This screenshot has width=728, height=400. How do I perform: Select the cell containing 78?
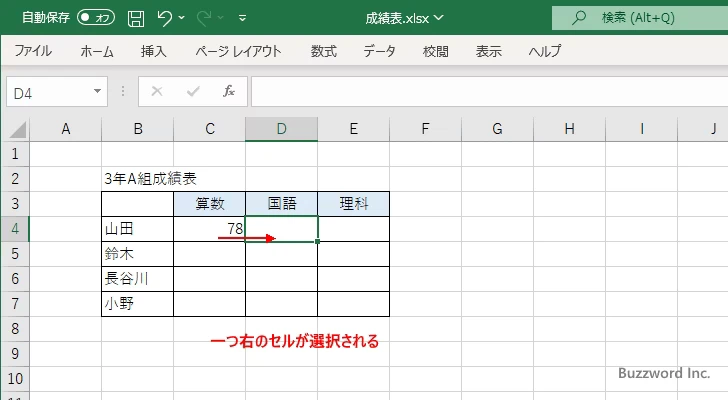click(x=209, y=229)
